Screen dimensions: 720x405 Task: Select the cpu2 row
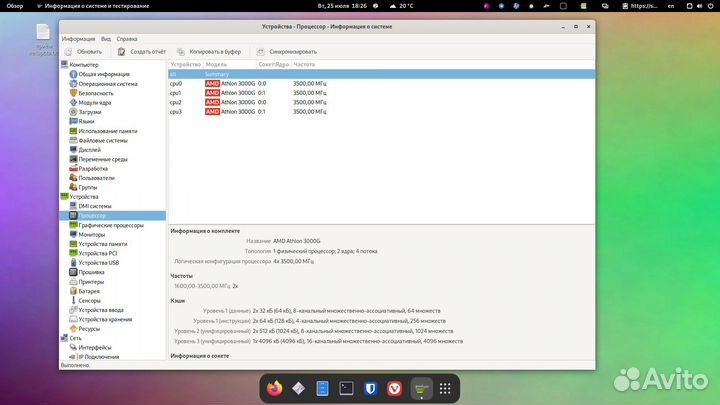click(x=381, y=102)
